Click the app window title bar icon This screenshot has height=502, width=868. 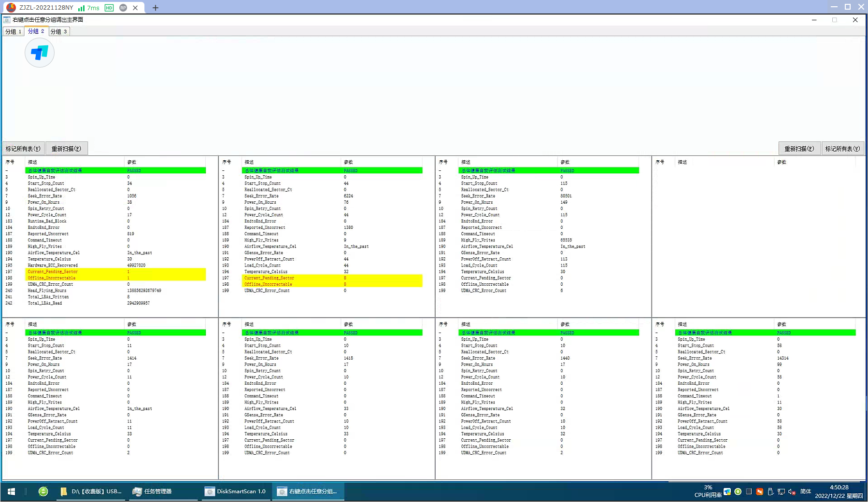point(7,20)
